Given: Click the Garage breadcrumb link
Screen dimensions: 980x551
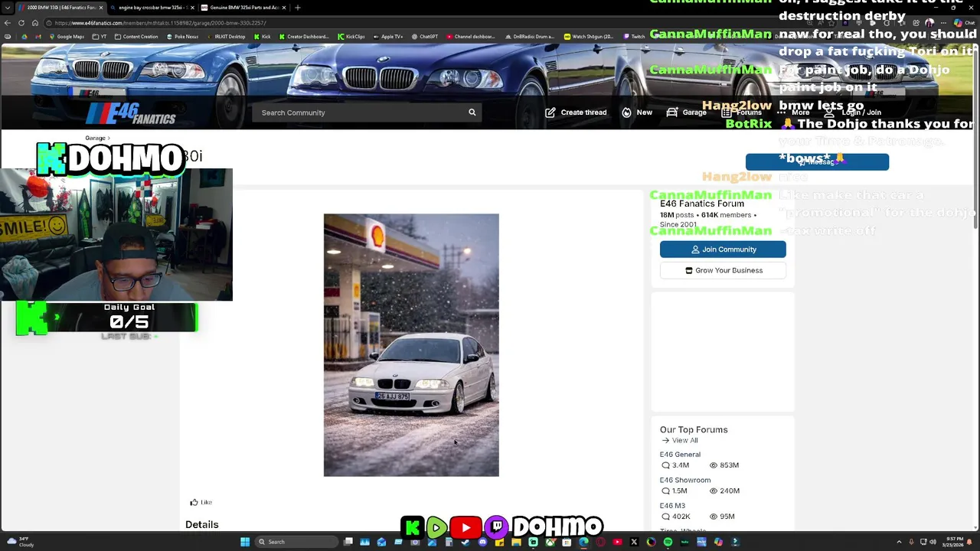Looking at the screenshot, I should [x=95, y=138].
